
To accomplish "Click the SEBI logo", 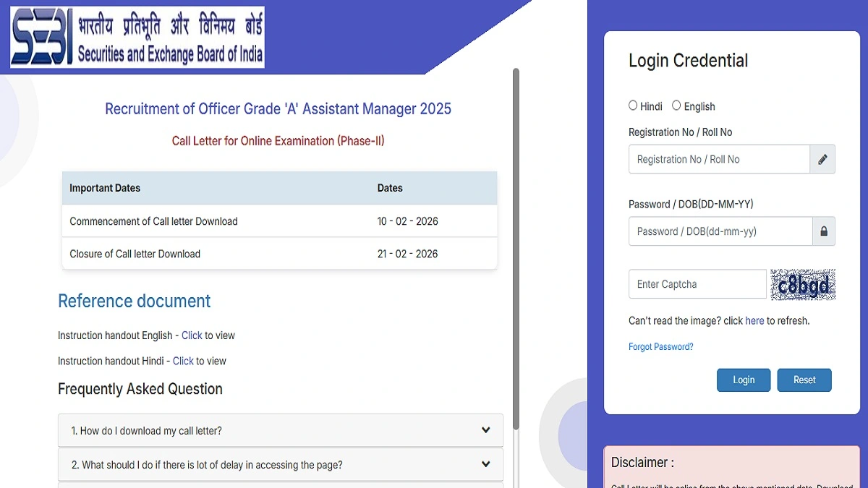I will 43,38.
